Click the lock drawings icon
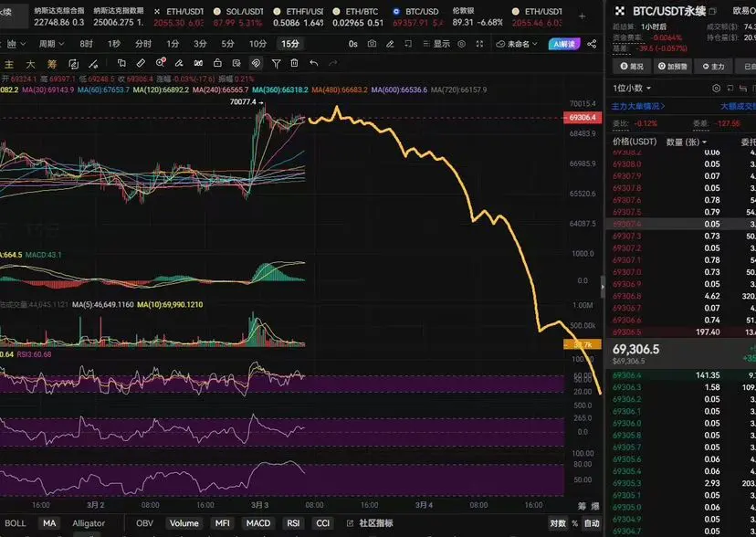The image size is (756, 537). coord(217,63)
